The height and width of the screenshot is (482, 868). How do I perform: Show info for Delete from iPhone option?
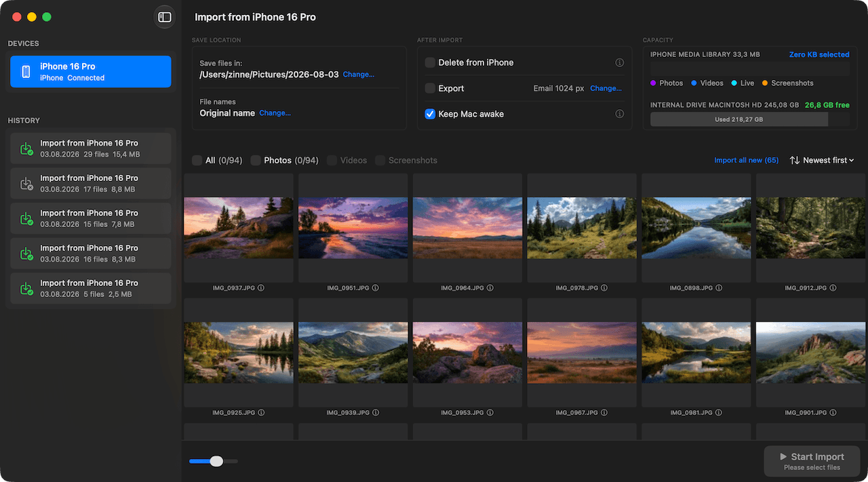[x=619, y=62]
